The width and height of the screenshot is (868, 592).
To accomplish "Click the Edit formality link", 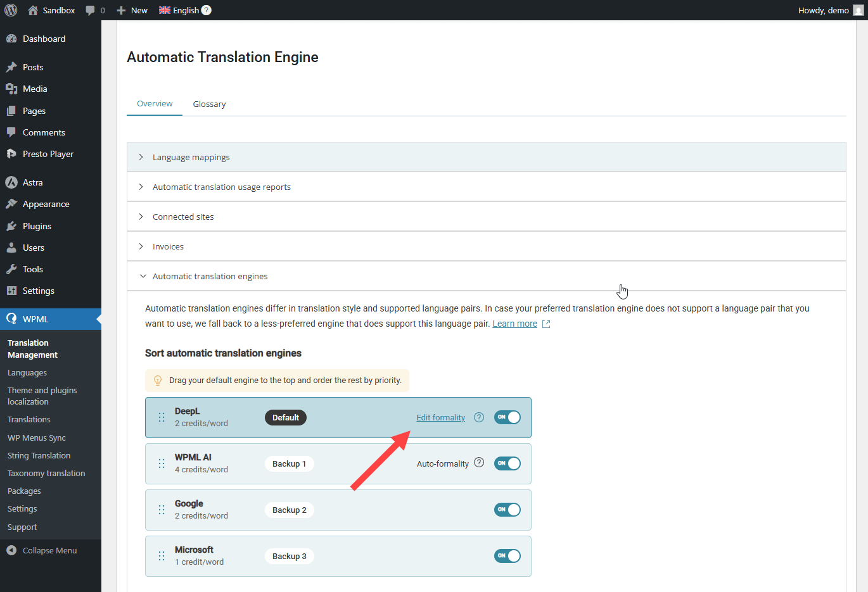I will click(x=440, y=417).
